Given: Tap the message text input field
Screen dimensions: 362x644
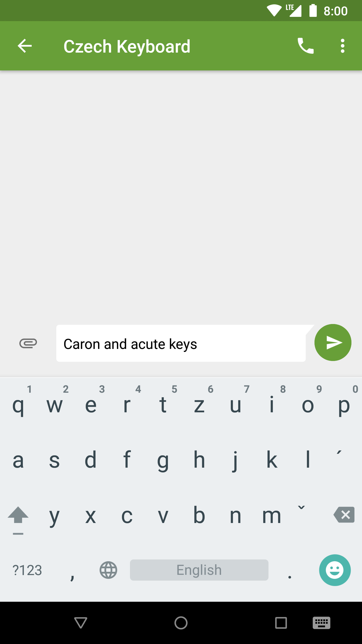Looking at the screenshot, I should pos(181,343).
